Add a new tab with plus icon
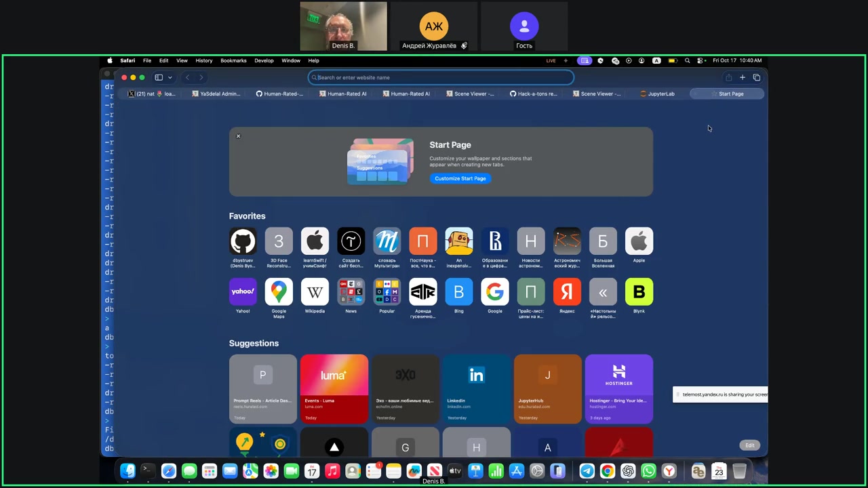The height and width of the screenshot is (488, 868). (x=743, y=77)
